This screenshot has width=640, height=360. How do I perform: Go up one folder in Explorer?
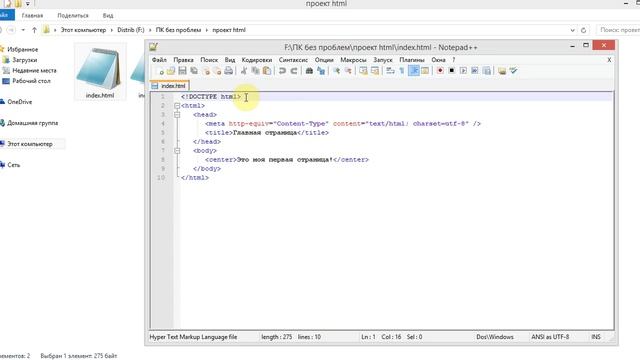pyautogui.click(x=34, y=30)
